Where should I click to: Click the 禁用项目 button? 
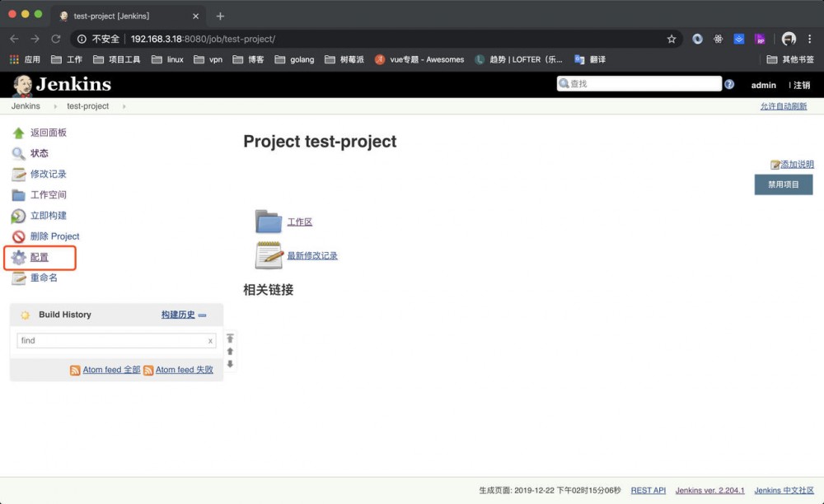[783, 184]
